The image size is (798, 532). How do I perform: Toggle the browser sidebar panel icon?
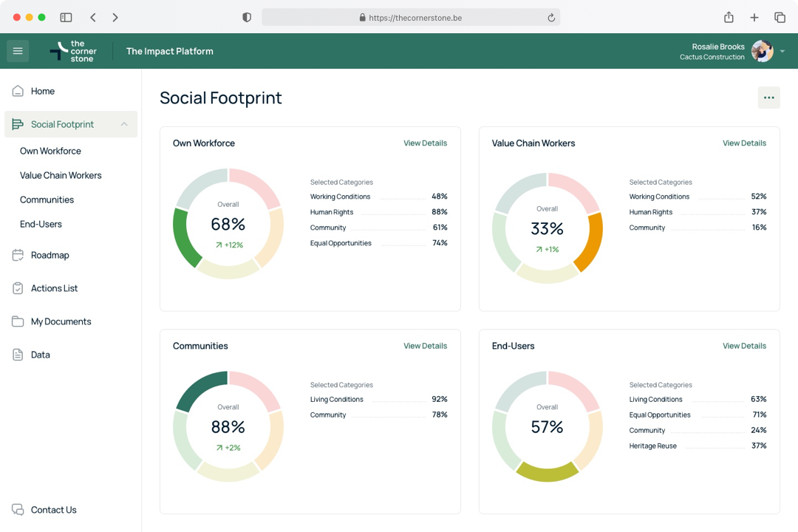[x=66, y=17]
